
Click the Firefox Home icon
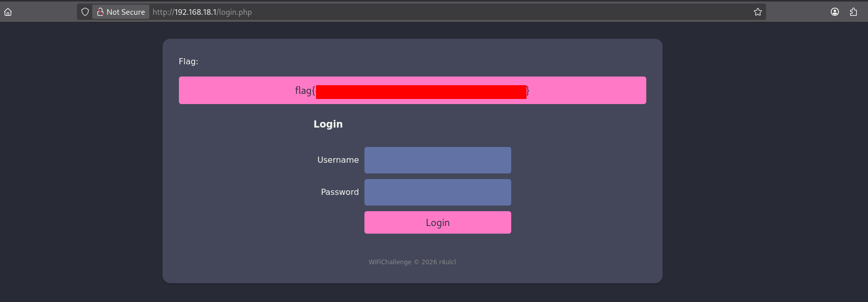tap(8, 12)
